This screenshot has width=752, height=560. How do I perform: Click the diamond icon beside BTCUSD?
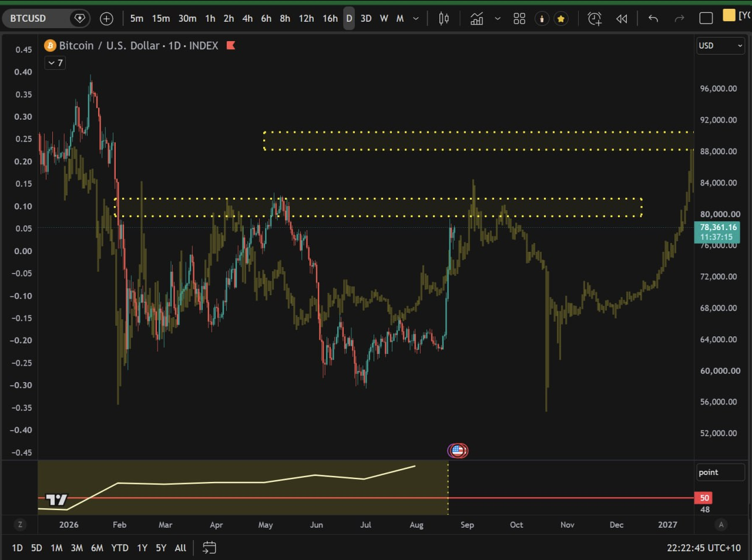80,18
